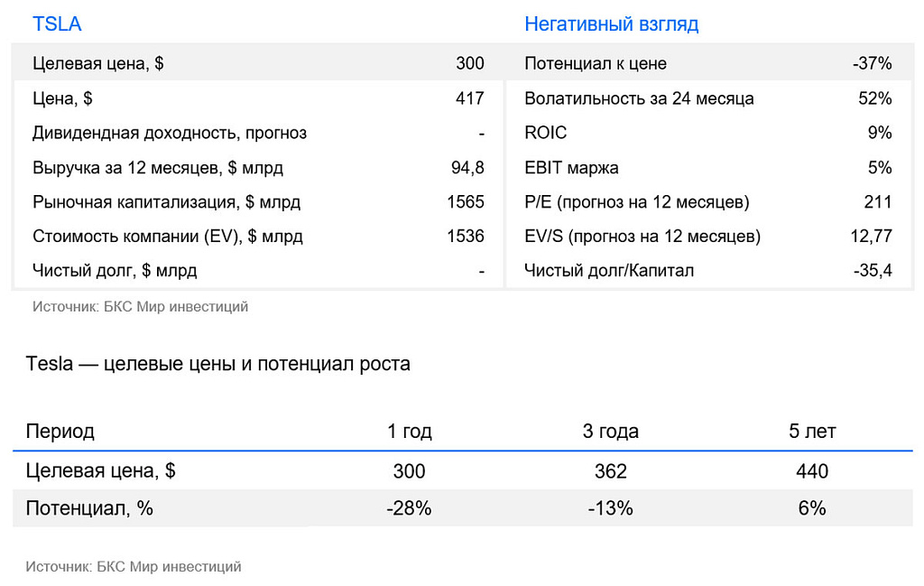Select the revenue value 94,8

point(467,168)
